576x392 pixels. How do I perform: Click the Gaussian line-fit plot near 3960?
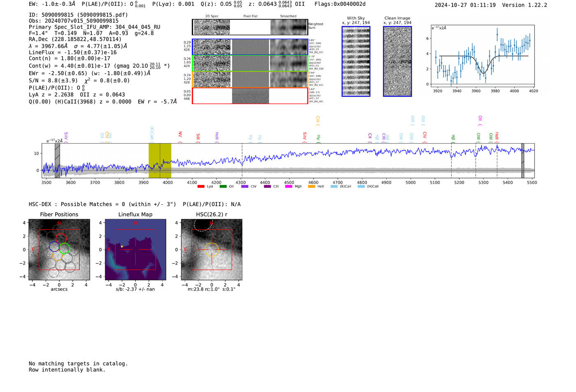(x=483, y=55)
